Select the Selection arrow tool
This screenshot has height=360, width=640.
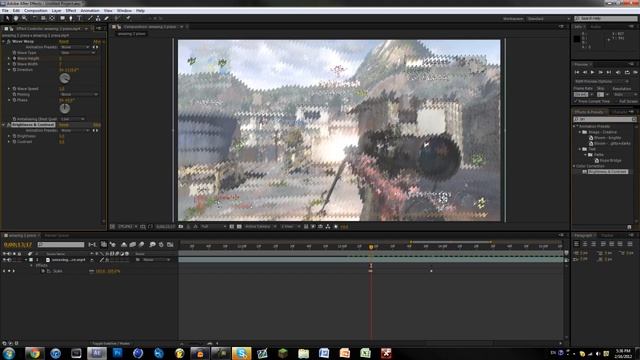(7, 18)
